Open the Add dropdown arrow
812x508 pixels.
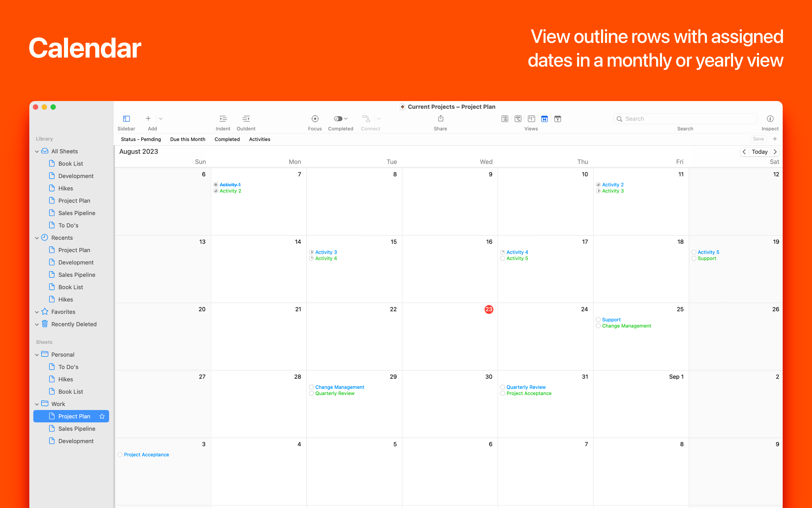pyautogui.click(x=161, y=119)
